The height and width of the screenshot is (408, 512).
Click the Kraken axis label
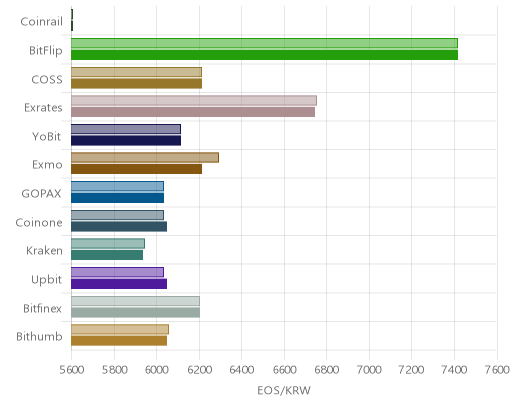click(x=44, y=251)
